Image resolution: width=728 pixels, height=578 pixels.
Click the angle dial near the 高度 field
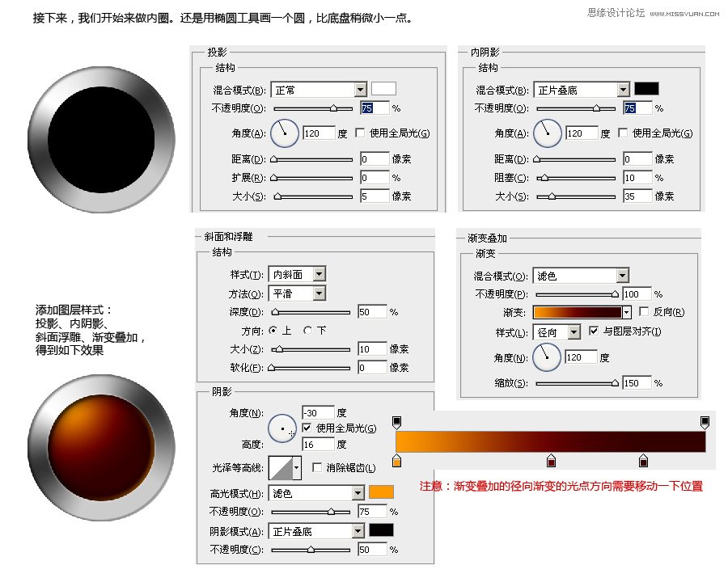(x=282, y=428)
